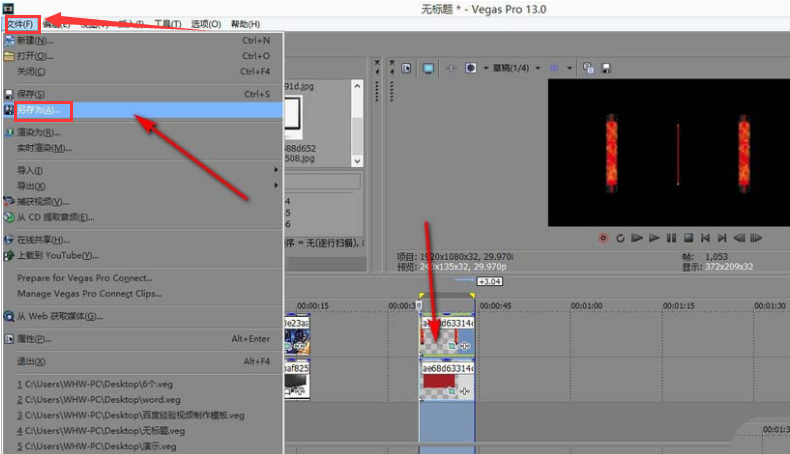
Task: Save snapshot to file icon
Action: (603, 68)
